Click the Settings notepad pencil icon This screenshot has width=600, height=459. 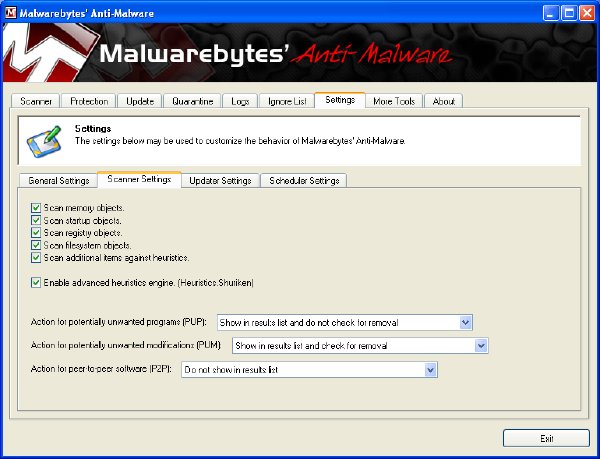click(x=44, y=141)
